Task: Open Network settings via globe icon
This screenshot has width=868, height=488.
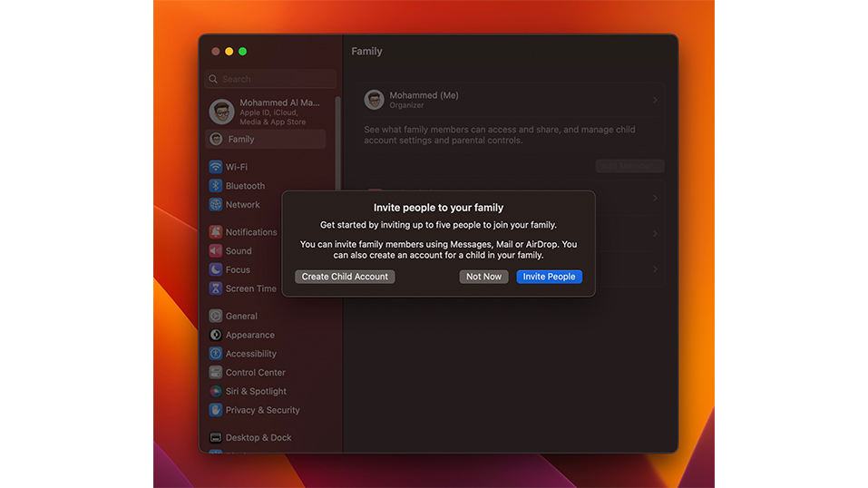Action: (216, 205)
